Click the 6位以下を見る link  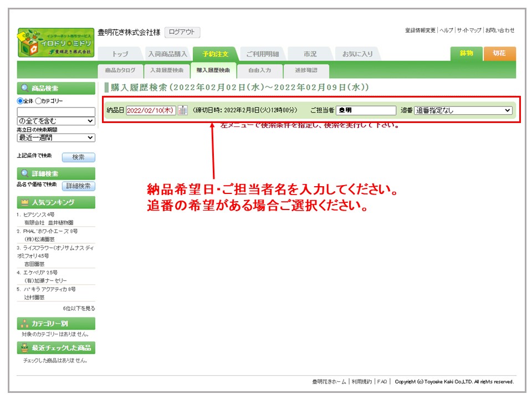(79, 308)
